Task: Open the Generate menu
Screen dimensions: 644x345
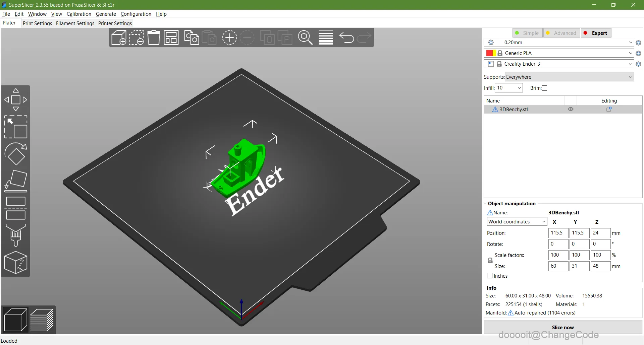Action: 106,14
